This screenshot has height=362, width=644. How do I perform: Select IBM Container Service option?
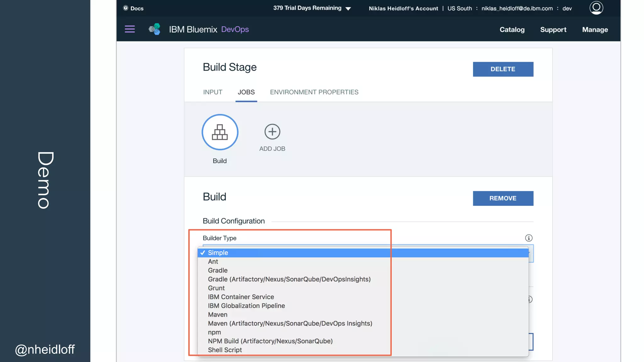(x=241, y=297)
